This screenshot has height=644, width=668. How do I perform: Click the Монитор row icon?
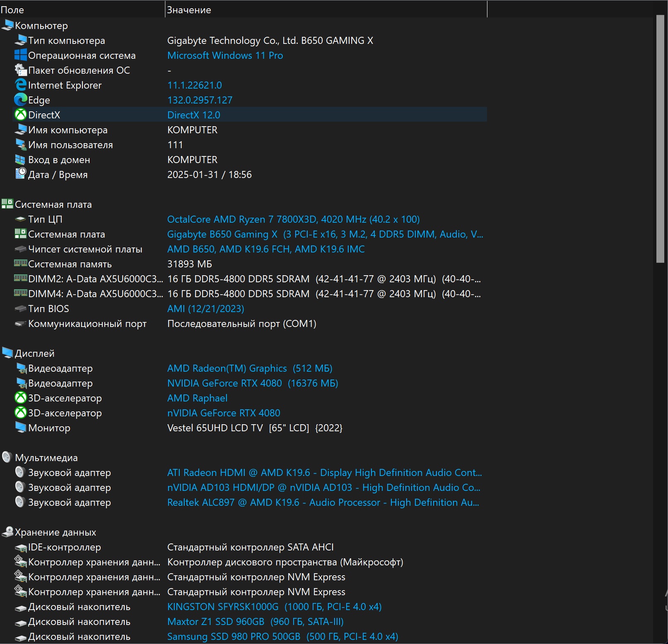pos(21,428)
